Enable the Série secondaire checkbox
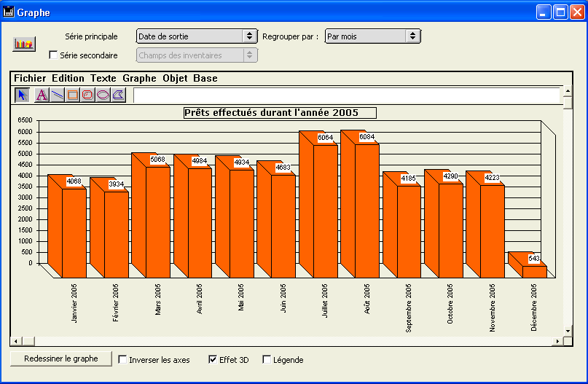 click(x=53, y=55)
